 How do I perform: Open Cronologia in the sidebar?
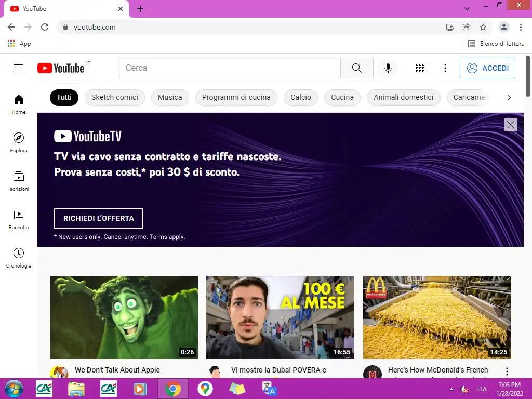[x=19, y=258]
